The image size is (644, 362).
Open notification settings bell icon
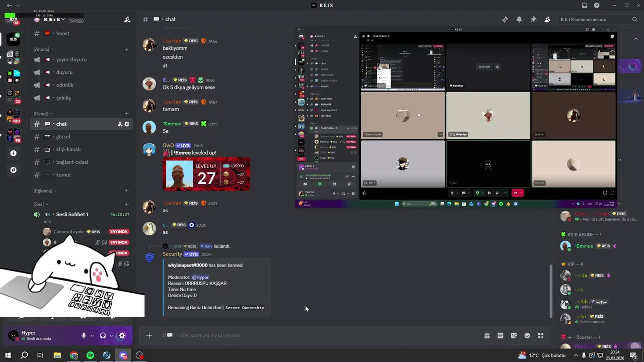coord(519,20)
